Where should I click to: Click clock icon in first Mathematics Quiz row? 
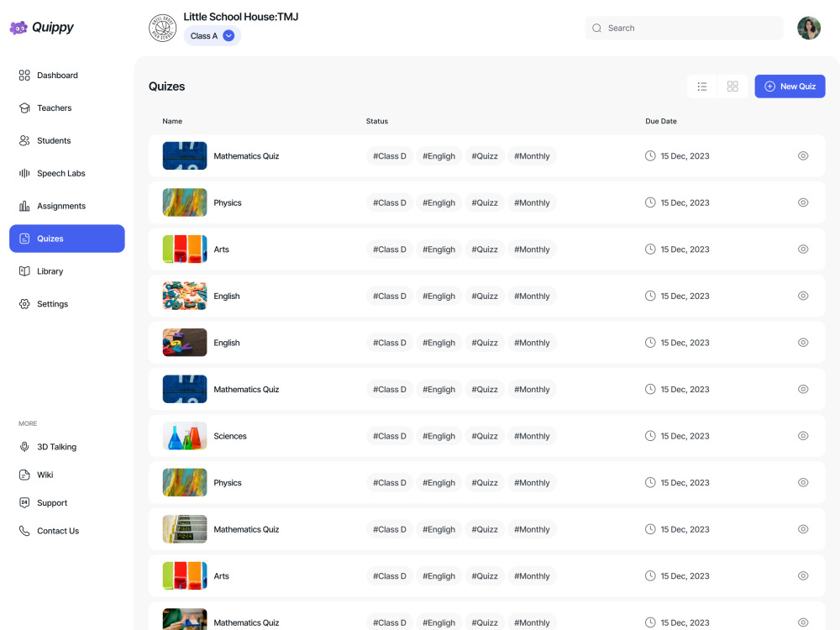click(650, 156)
